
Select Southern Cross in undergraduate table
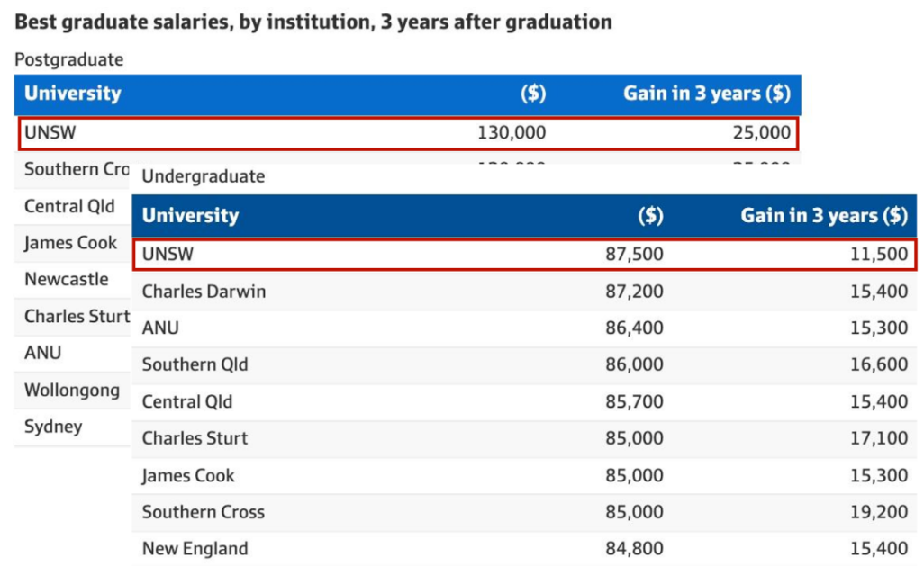coord(204,512)
